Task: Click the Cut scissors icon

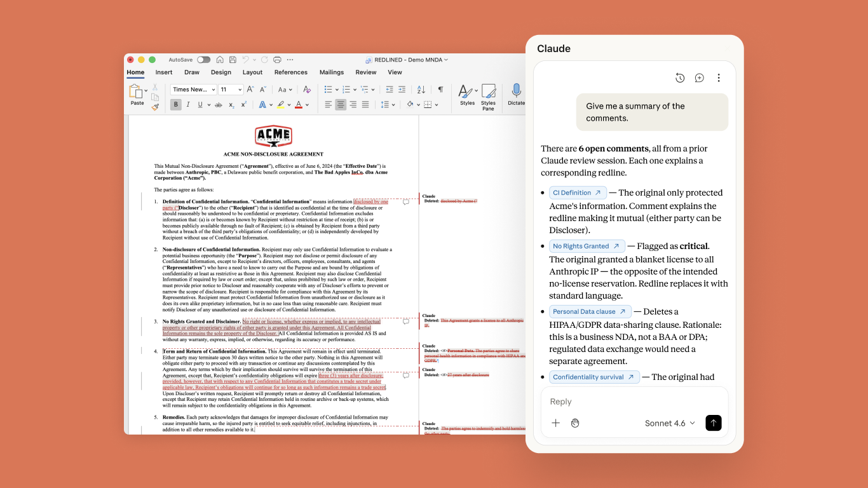Action: 155,87
